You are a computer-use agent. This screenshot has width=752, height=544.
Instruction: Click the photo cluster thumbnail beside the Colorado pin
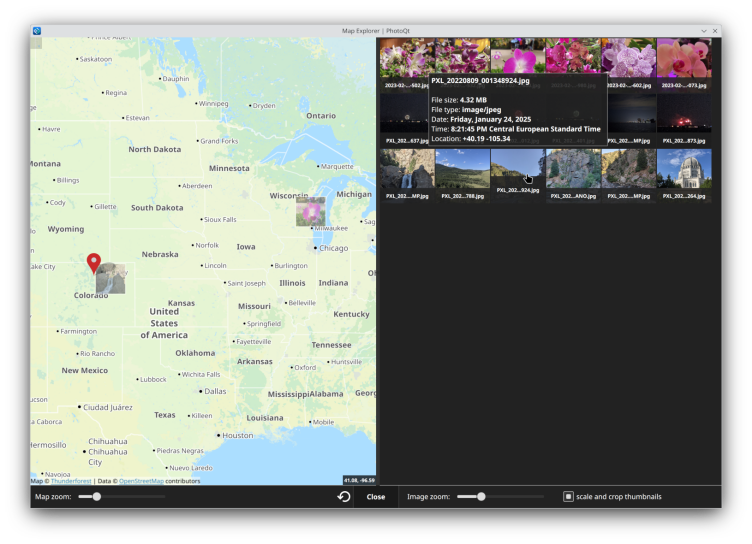pyautogui.click(x=112, y=279)
